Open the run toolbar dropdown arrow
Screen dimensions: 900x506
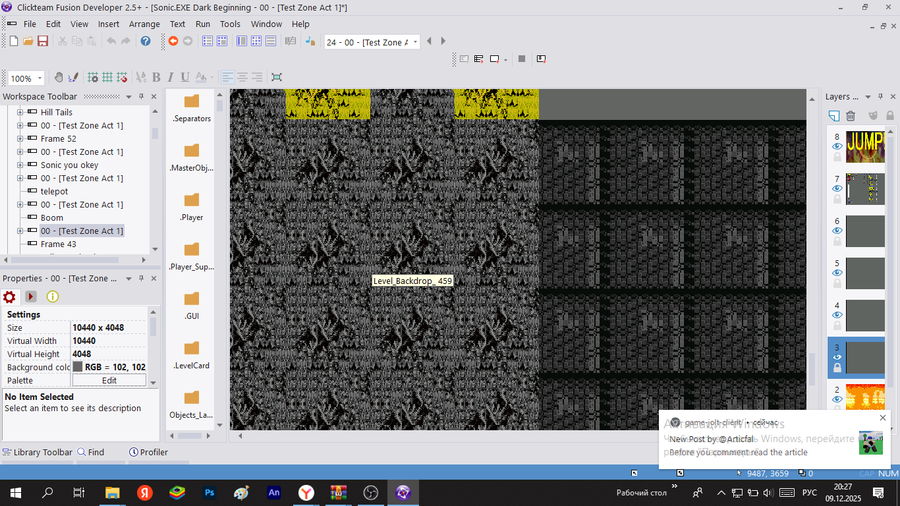pyautogui.click(x=505, y=60)
